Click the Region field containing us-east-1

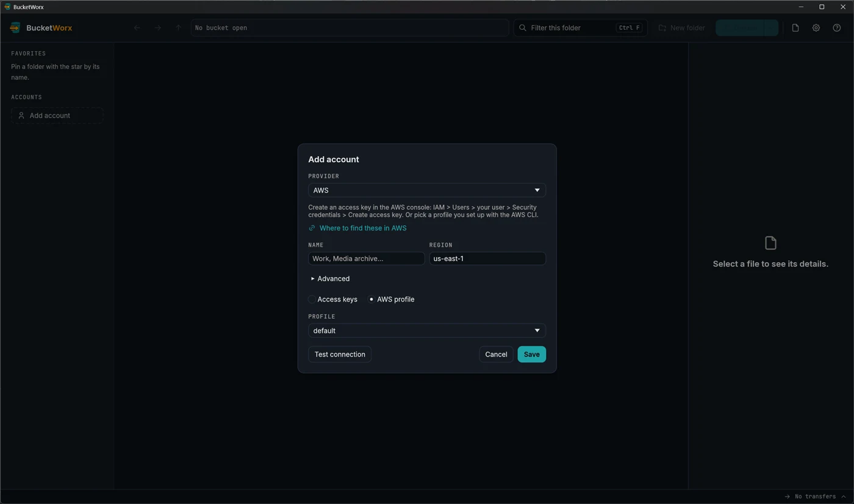tap(487, 258)
